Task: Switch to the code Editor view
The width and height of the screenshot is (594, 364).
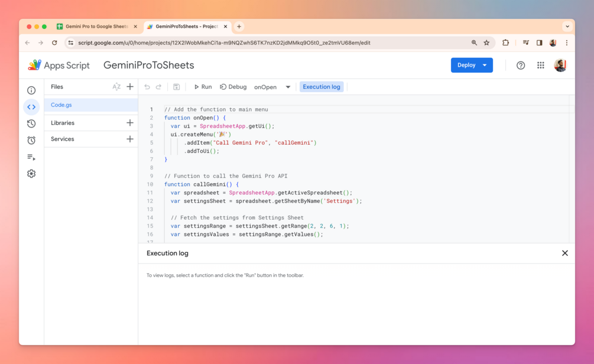Action: [x=31, y=107]
